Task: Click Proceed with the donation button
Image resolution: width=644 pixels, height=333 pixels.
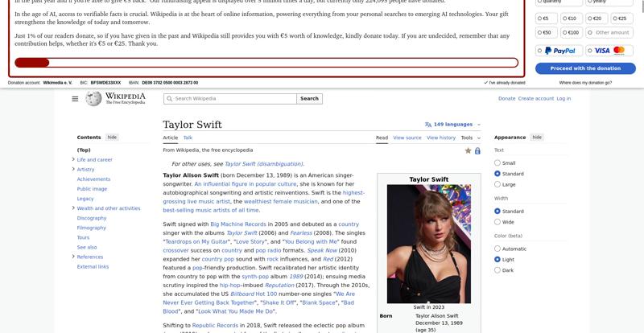Action: pyautogui.click(x=585, y=68)
